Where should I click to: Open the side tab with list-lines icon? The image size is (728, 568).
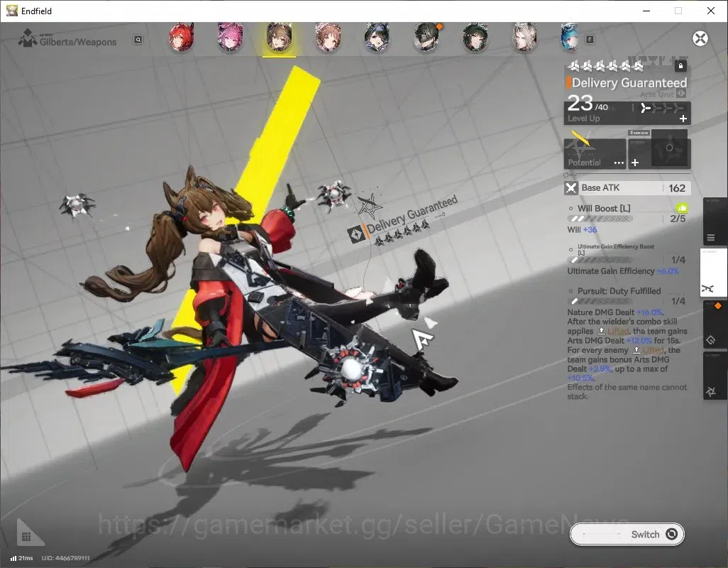pyautogui.click(x=715, y=223)
